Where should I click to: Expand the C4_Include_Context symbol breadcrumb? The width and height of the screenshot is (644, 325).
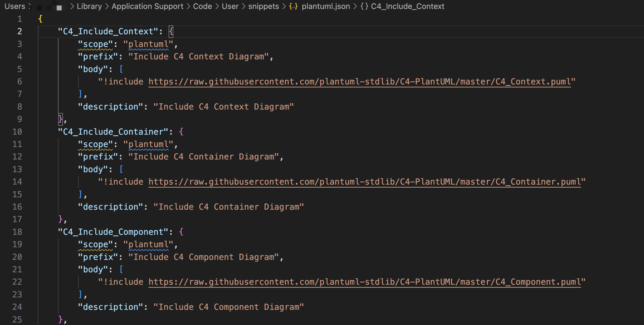[408, 6]
